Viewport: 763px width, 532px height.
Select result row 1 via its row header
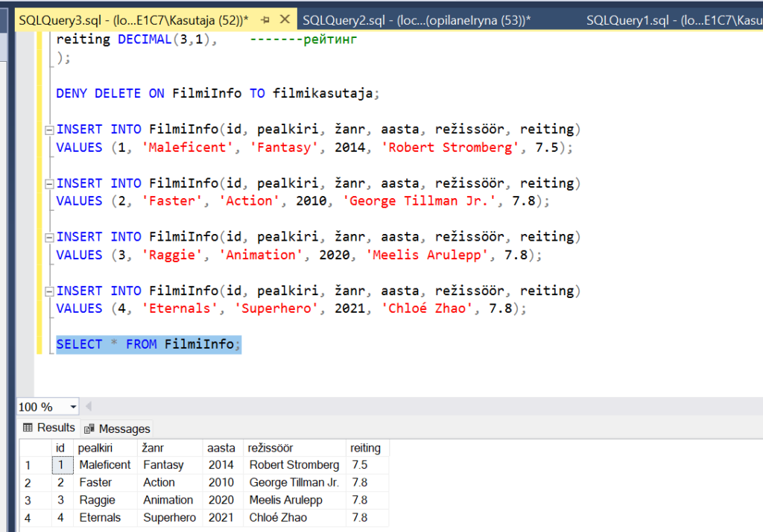(36, 466)
